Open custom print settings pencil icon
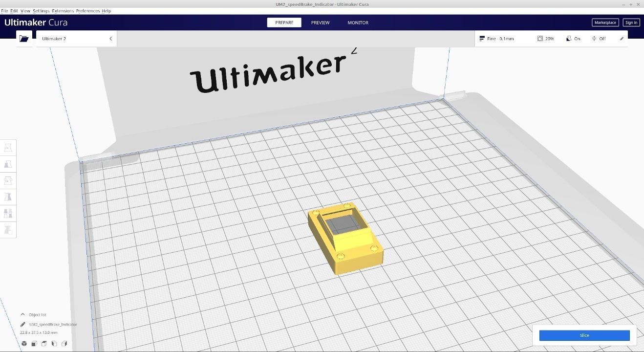This screenshot has width=644, height=352. 622,39
